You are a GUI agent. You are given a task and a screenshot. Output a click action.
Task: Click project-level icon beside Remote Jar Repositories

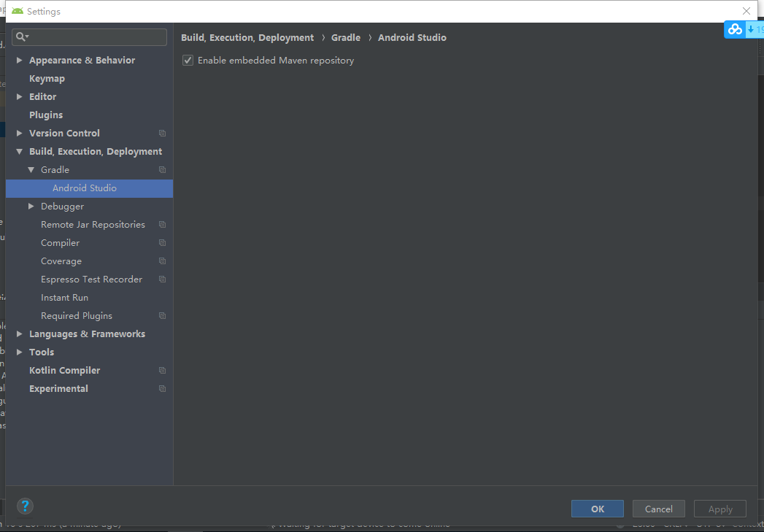[162, 225]
